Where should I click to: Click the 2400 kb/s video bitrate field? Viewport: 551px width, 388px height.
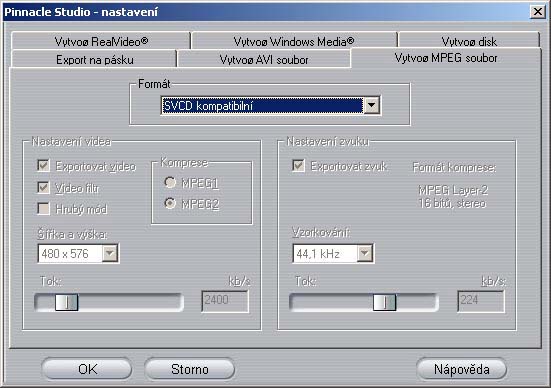click(225, 301)
